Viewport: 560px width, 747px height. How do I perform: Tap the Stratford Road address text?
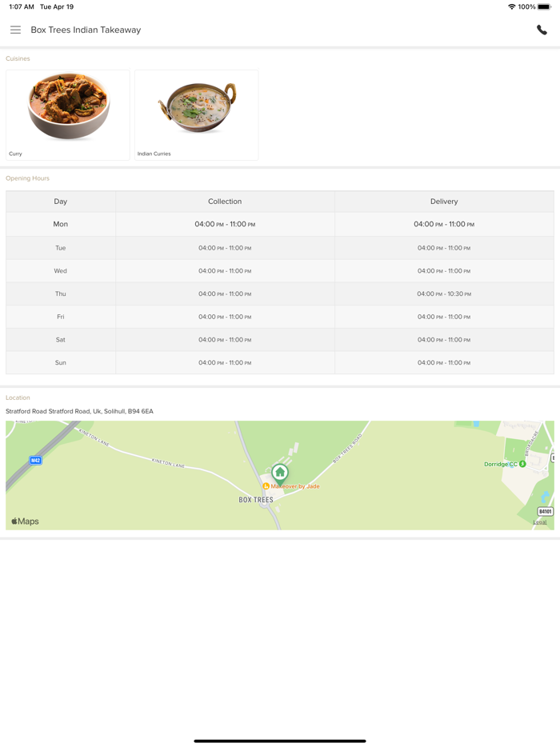[80, 411]
